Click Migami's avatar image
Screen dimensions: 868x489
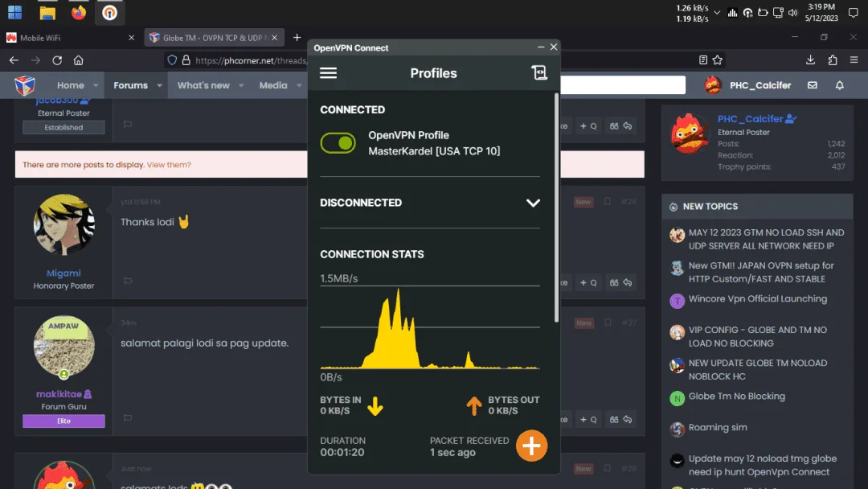tap(63, 224)
